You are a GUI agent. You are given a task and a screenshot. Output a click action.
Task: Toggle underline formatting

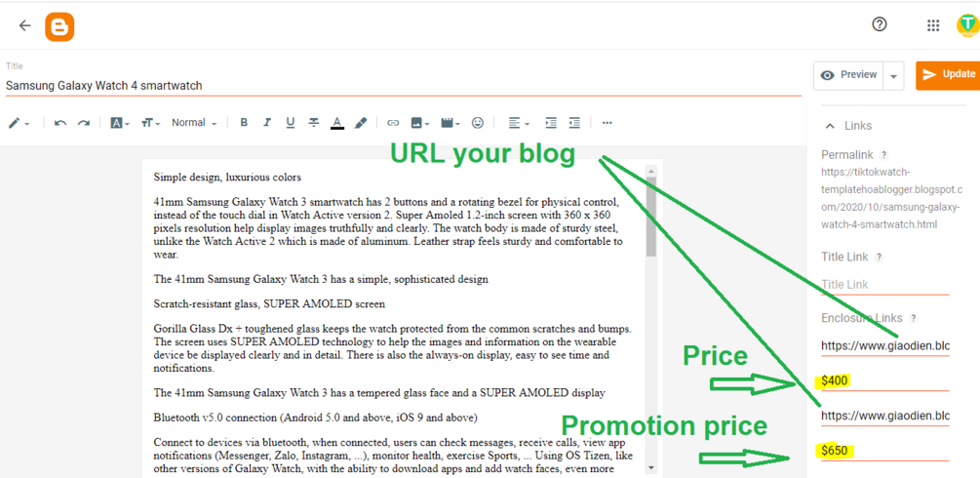coord(290,123)
